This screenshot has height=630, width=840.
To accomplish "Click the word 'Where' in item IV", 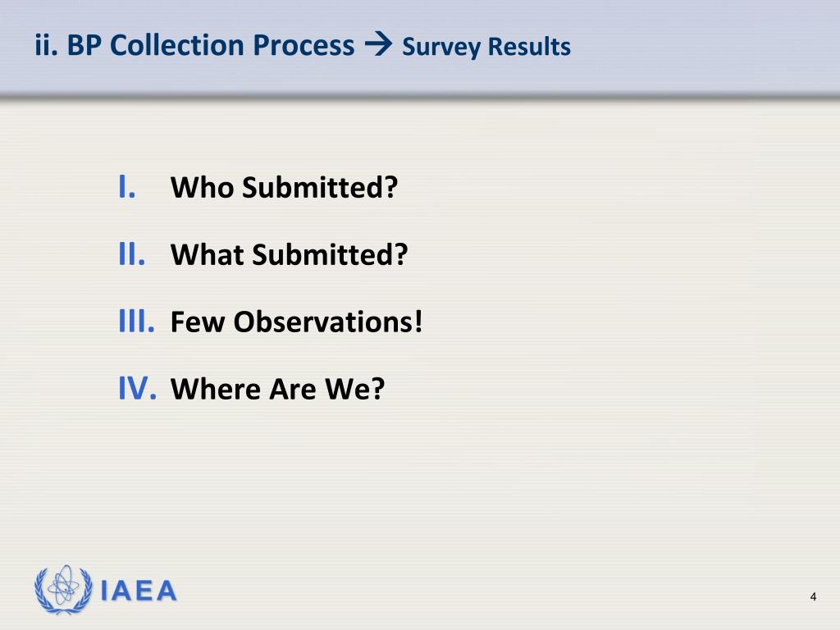I will pyautogui.click(x=217, y=389).
